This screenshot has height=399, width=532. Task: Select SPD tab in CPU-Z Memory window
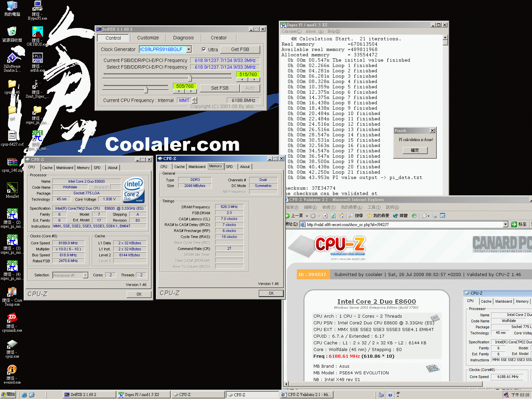pyautogui.click(x=229, y=167)
